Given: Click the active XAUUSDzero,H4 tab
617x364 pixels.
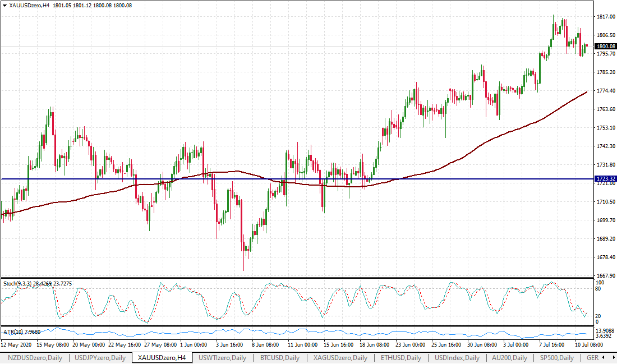Looking at the screenshot, I should tap(163, 358).
